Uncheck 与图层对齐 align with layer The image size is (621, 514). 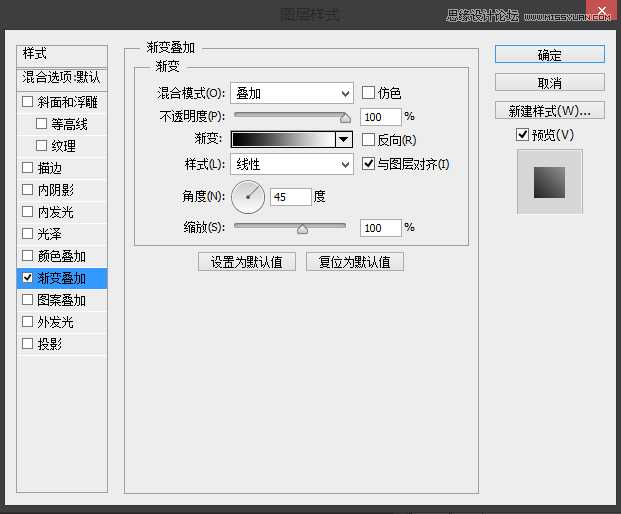pos(368,164)
